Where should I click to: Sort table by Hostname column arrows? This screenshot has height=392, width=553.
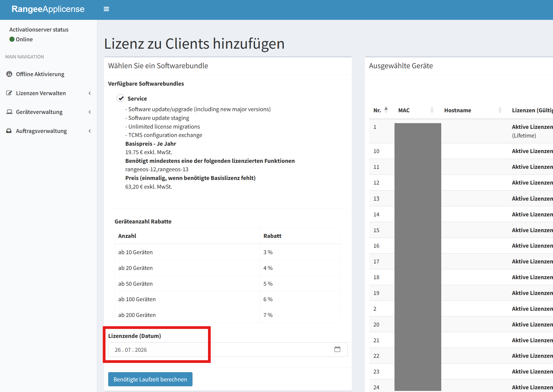499,110
